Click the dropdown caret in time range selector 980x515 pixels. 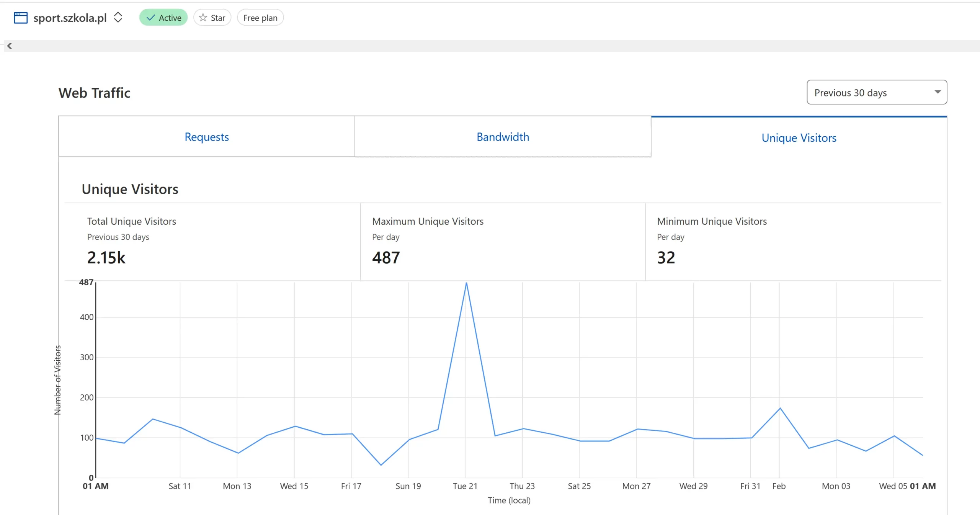[x=938, y=92]
